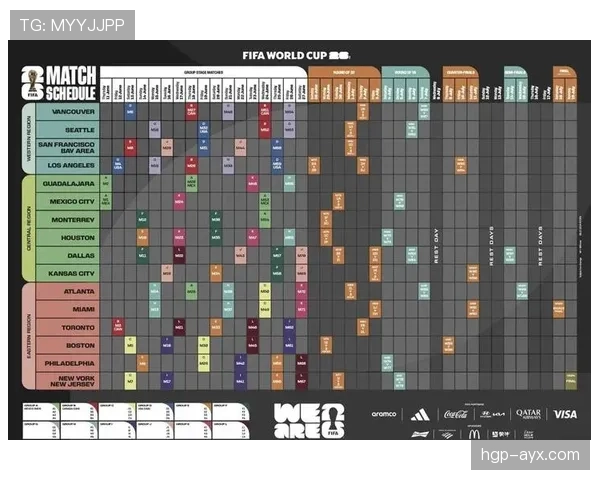Click the Coca-Cola sponsor logo

(x=456, y=415)
